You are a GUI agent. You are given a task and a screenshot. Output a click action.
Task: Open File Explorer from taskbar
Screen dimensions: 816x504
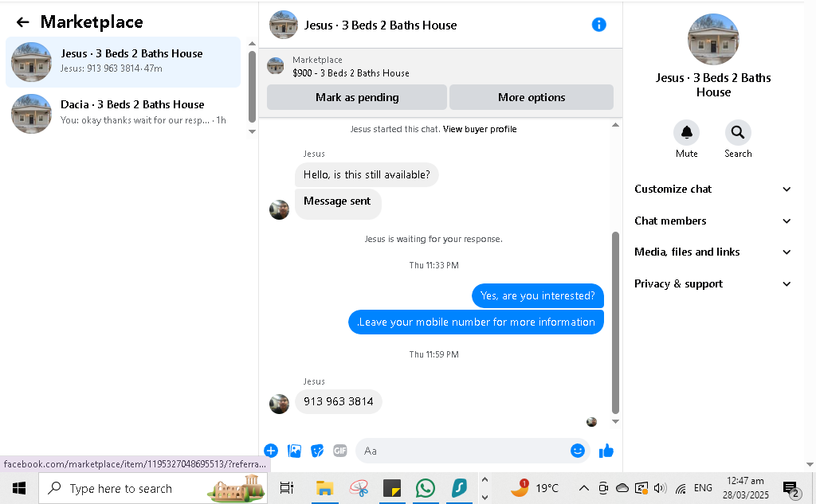(x=324, y=488)
